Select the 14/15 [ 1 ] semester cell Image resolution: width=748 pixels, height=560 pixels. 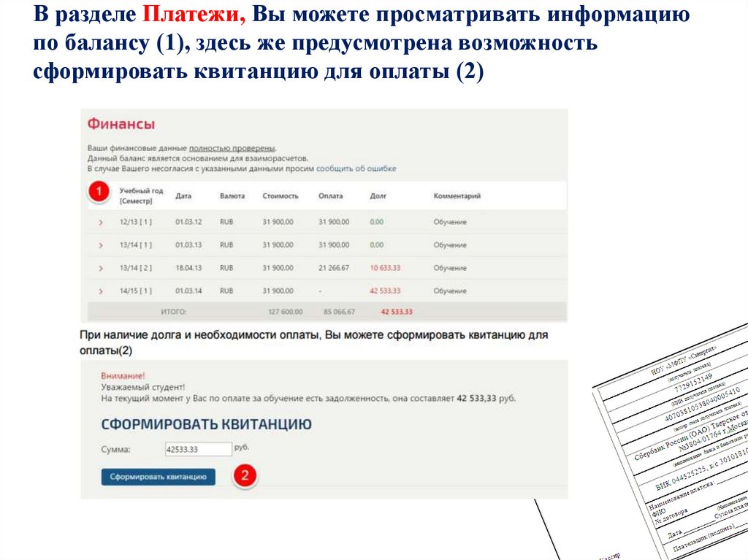[135, 291]
